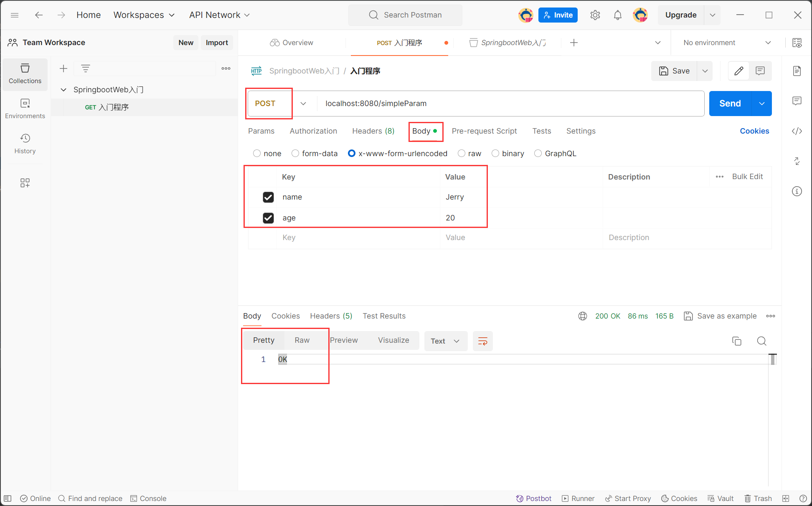Open API Network dropdown
The image size is (812, 506).
pyautogui.click(x=220, y=15)
